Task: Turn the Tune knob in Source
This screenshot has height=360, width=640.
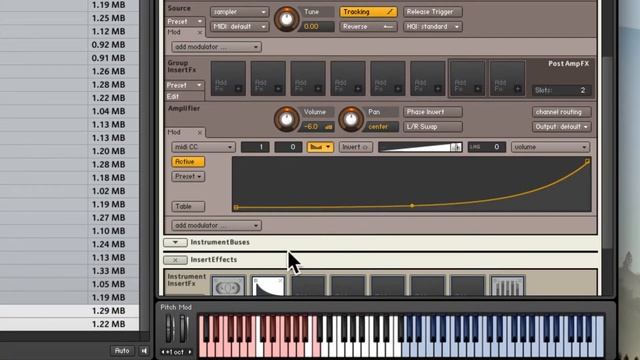Action: (286, 19)
